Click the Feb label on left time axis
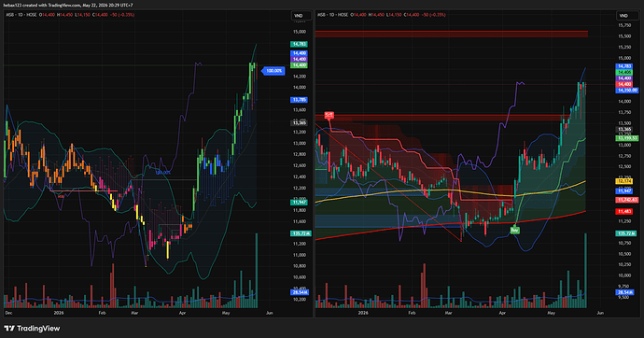 (x=103, y=313)
